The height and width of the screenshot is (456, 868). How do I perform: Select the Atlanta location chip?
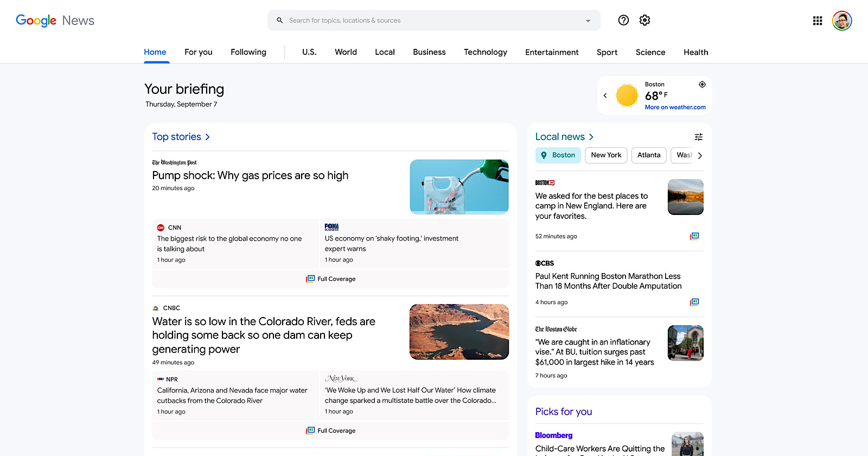649,155
